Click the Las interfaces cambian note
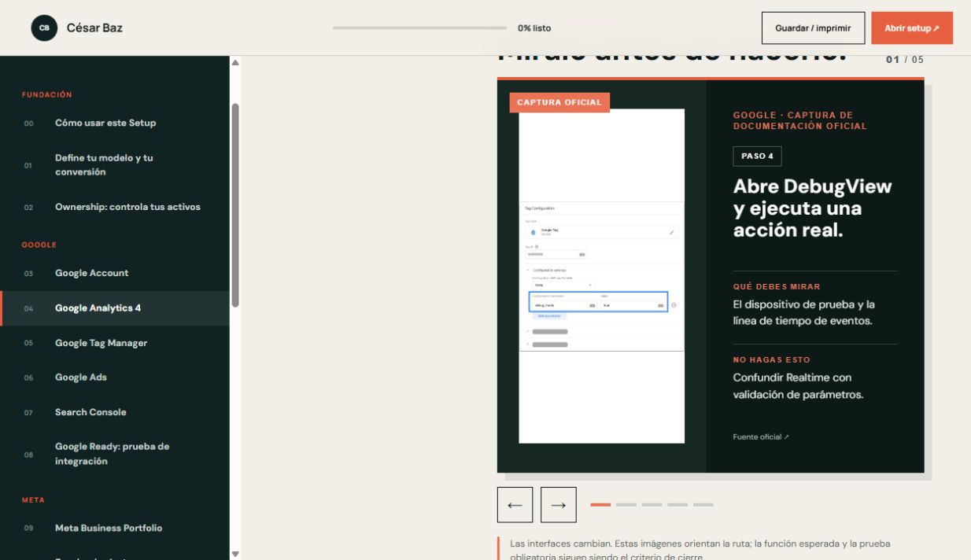The width and height of the screenshot is (971, 560). click(x=700, y=551)
